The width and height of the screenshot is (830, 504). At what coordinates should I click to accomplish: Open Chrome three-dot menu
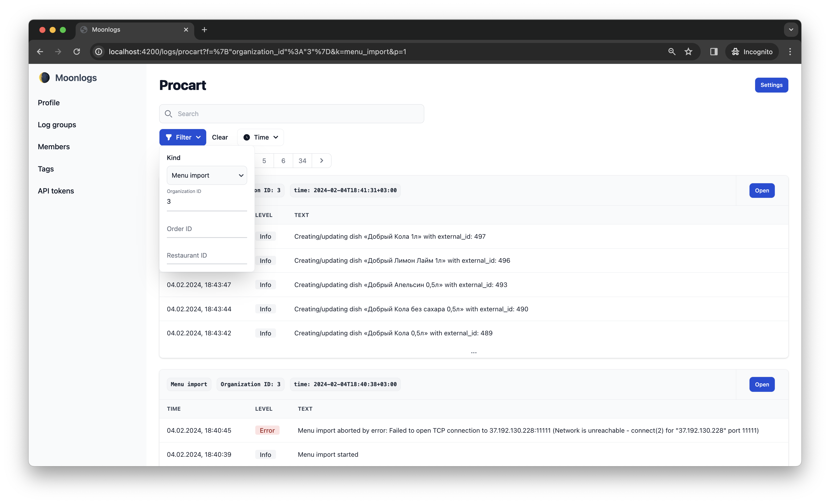(790, 52)
